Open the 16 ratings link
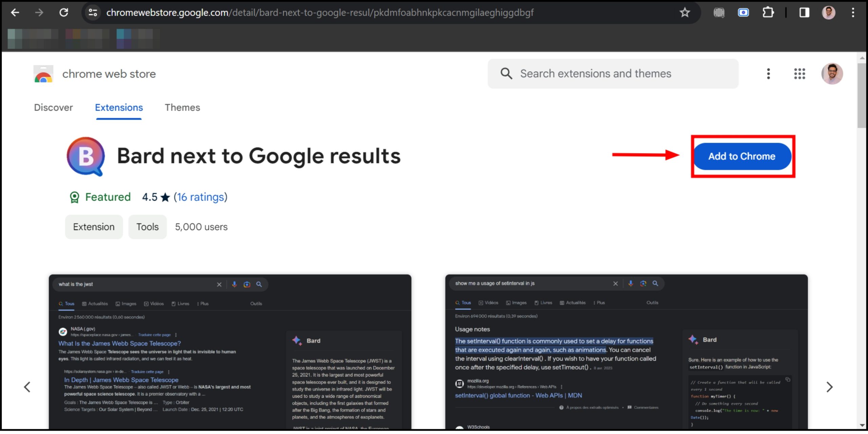 click(x=200, y=197)
